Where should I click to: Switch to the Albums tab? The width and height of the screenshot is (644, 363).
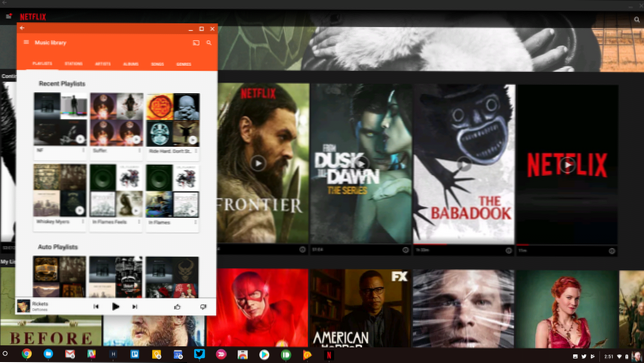(131, 64)
